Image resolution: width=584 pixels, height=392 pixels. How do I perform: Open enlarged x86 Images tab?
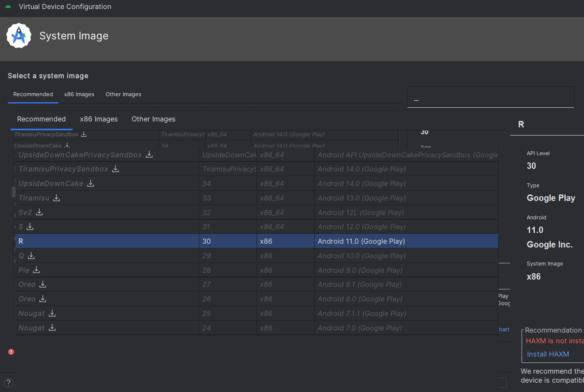click(x=99, y=119)
